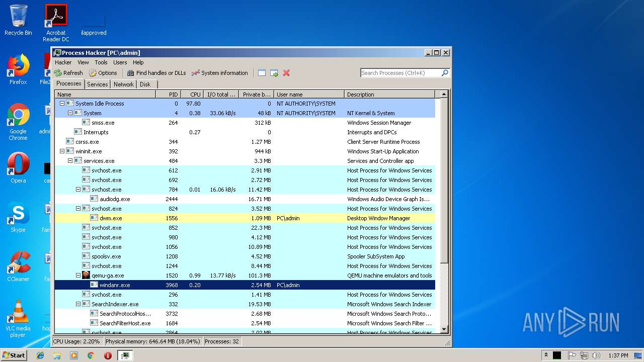Open the Tools menu
The height and width of the screenshot is (362, 644).
101,62
